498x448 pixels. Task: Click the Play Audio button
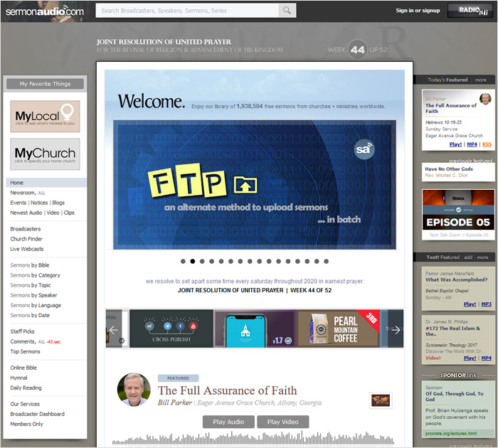click(x=228, y=422)
